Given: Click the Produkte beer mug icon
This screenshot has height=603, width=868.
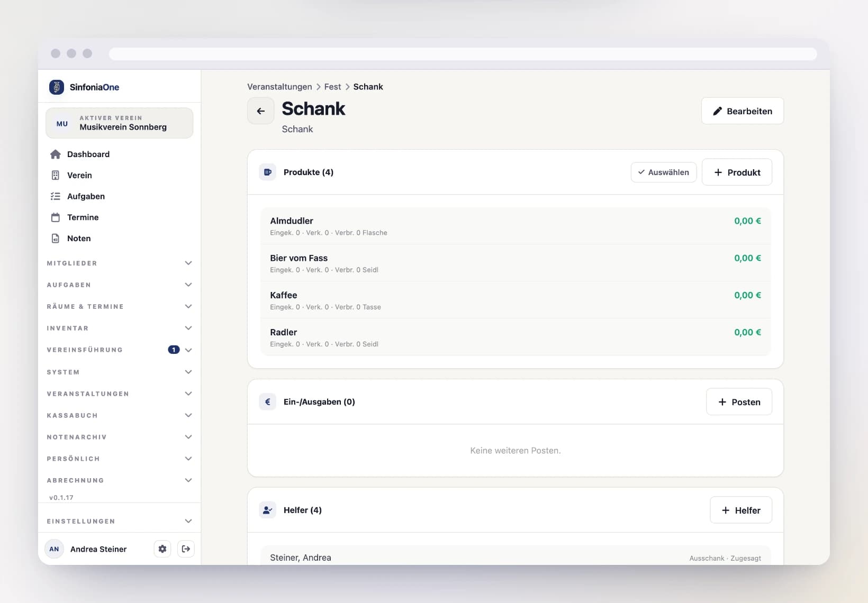Looking at the screenshot, I should 268,172.
